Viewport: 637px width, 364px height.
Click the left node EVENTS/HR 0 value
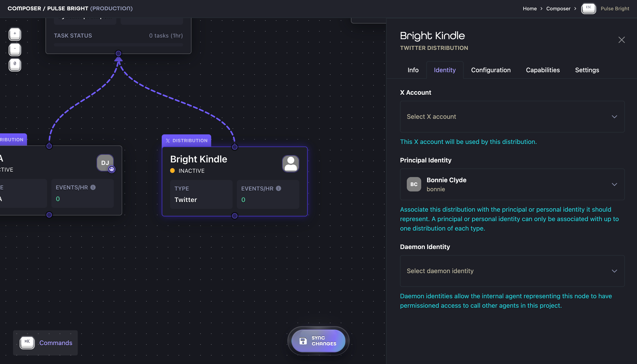pyautogui.click(x=58, y=199)
